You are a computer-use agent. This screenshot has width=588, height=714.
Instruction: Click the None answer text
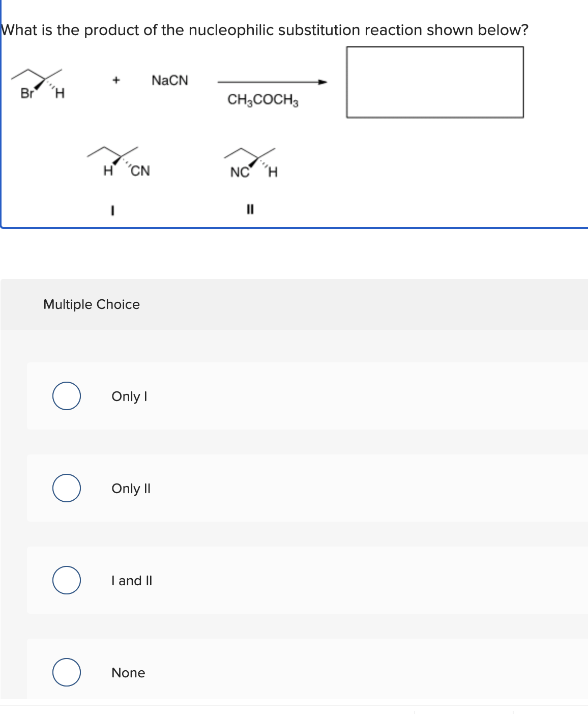coord(128,672)
